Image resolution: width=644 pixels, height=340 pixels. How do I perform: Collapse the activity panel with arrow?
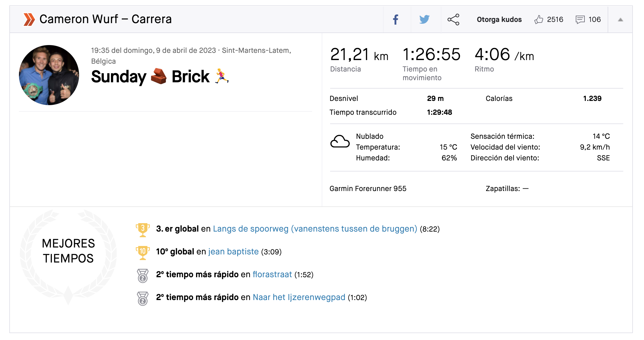point(620,20)
